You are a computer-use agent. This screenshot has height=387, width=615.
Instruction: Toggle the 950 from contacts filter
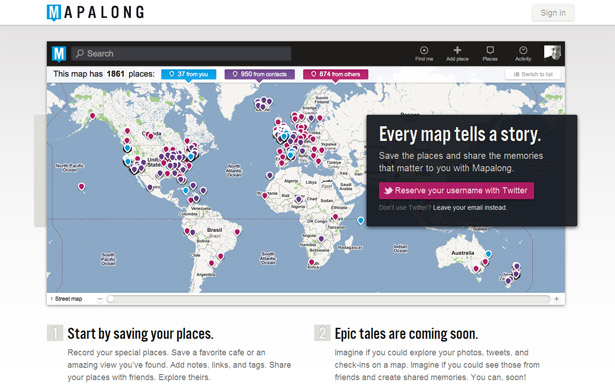click(x=259, y=74)
